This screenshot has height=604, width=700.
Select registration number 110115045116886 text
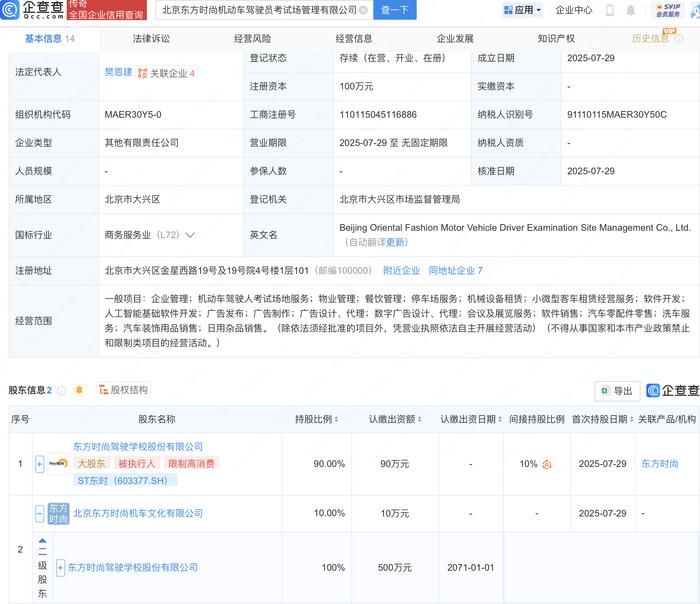coord(378,115)
